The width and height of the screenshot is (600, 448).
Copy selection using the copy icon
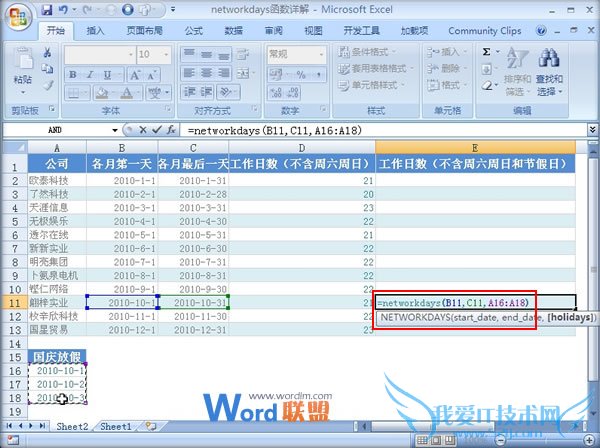47,68
